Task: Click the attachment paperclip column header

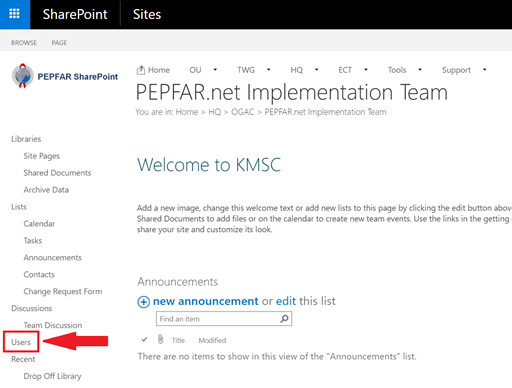Action: point(160,340)
